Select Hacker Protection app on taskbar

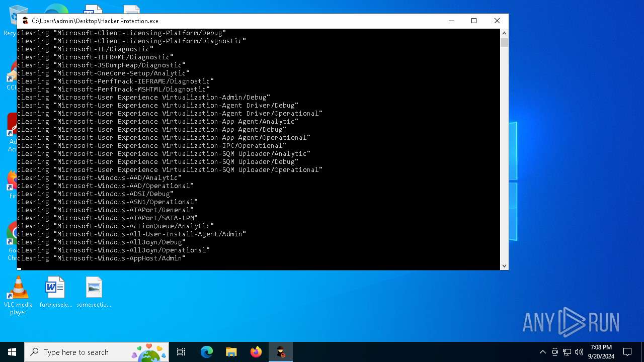pyautogui.click(x=281, y=352)
